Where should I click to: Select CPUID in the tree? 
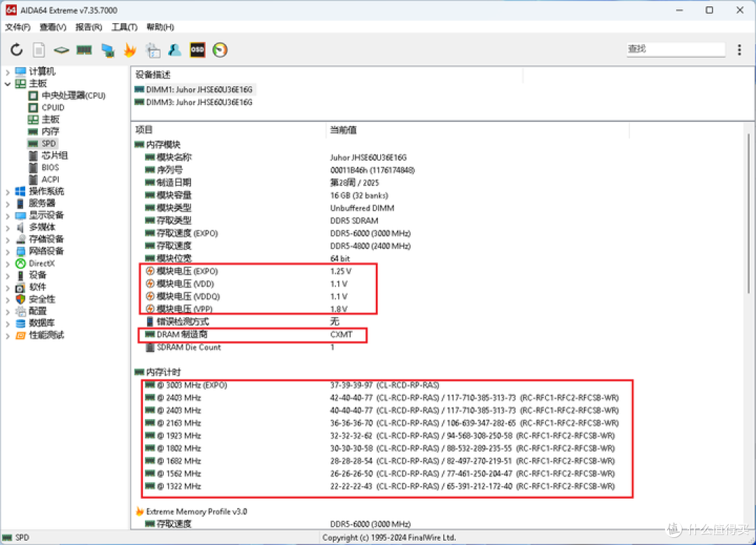[46, 108]
